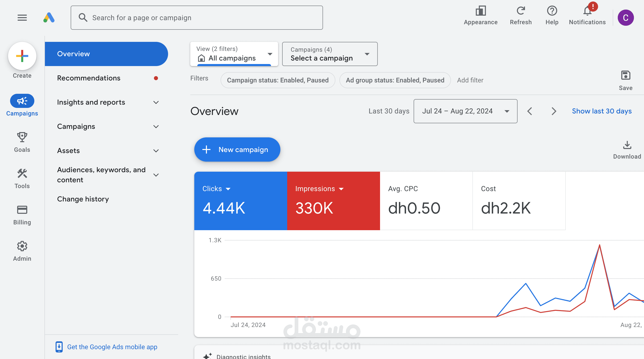Screen dimensions: 644x359
Task: Save the current filter view
Action: point(626,81)
